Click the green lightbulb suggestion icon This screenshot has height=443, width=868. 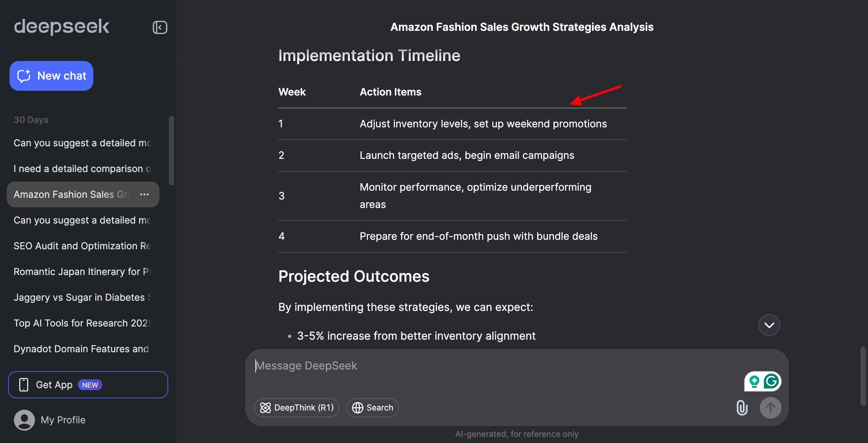click(x=754, y=381)
